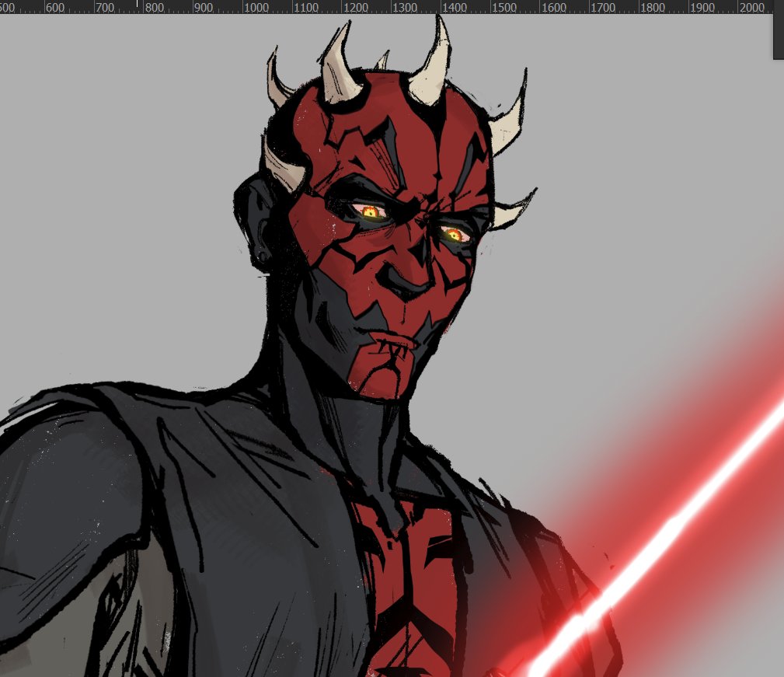Click the 1900 mark on the horizontal ruler
The image size is (784, 677).
coord(702,8)
